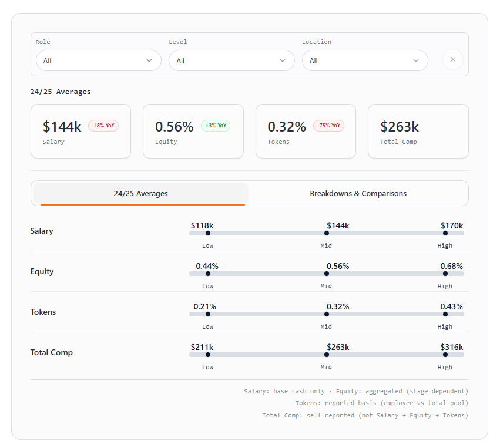Click the +3% YoY equity badge
This screenshot has height=448, width=500.
click(216, 126)
